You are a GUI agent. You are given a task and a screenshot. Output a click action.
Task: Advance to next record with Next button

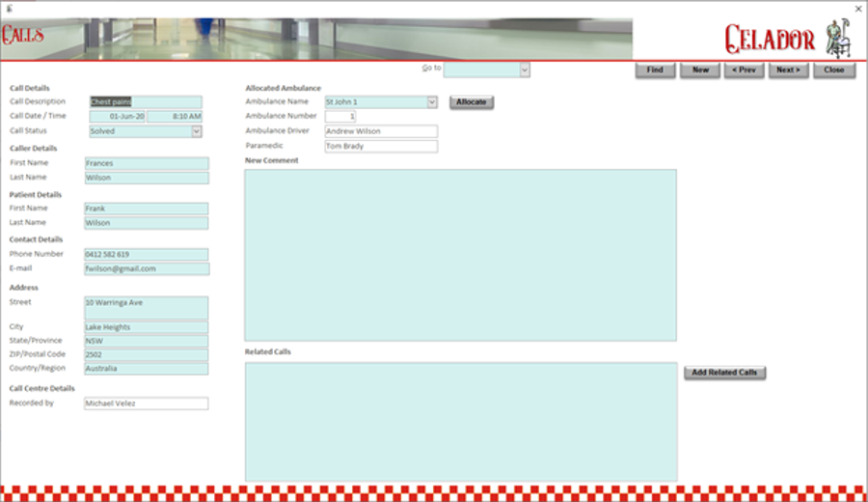point(788,70)
